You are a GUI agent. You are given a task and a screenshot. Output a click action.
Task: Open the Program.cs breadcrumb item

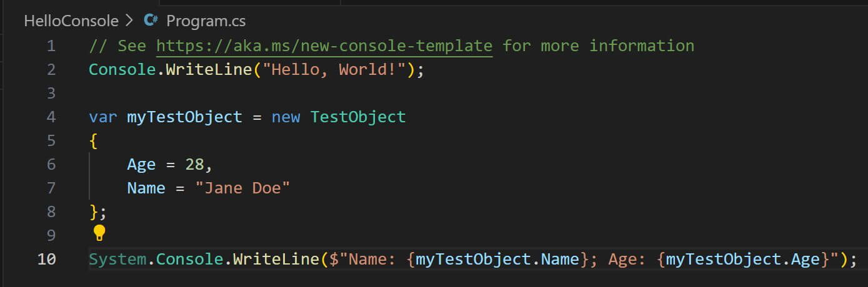(x=206, y=21)
